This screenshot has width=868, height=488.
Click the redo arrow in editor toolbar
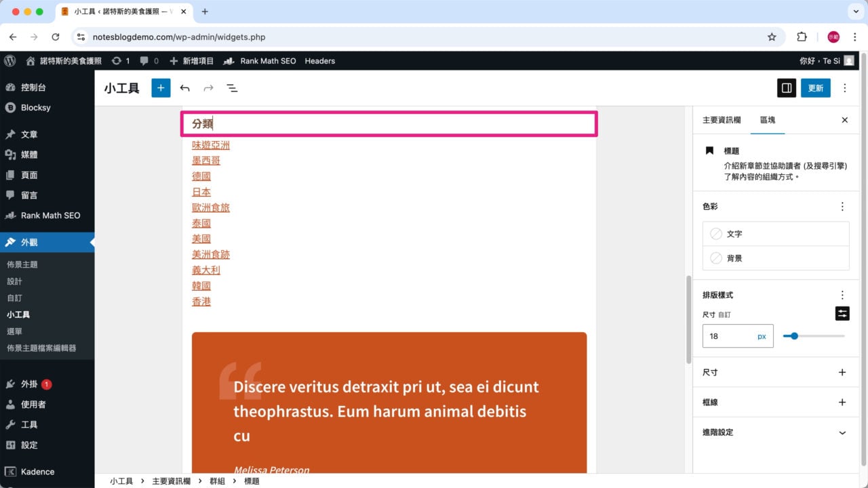coord(208,87)
